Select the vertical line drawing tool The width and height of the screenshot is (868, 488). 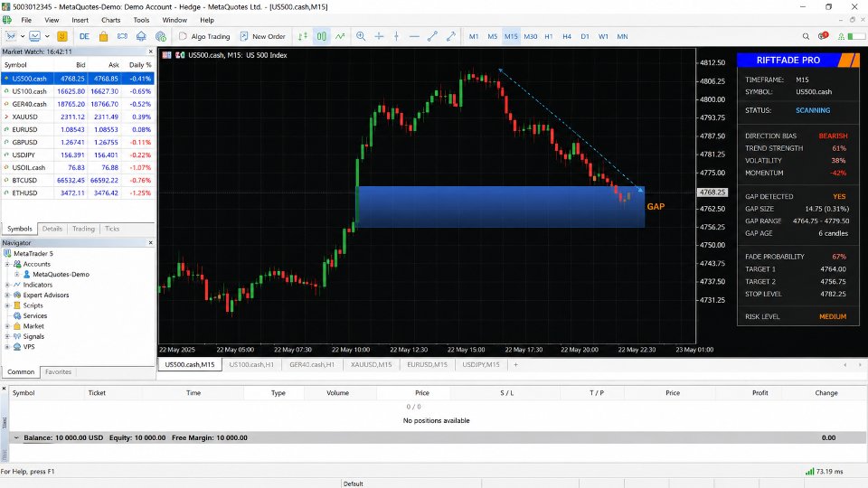click(x=396, y=36)
